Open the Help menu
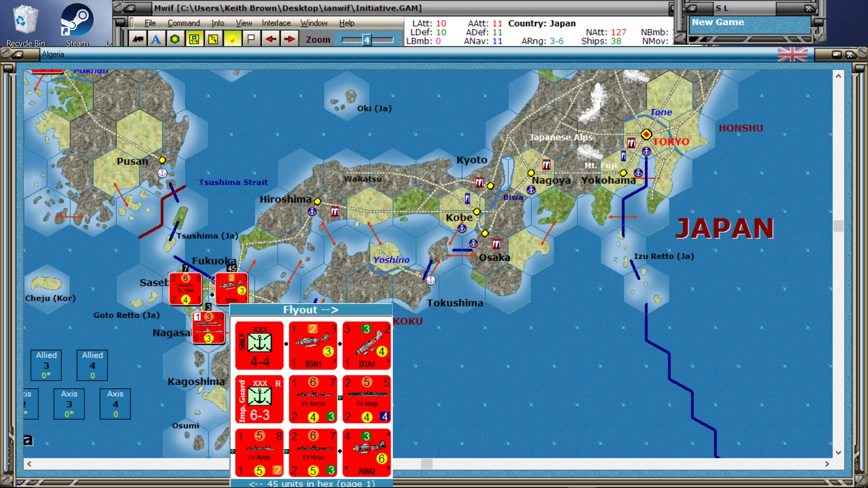 347,23
